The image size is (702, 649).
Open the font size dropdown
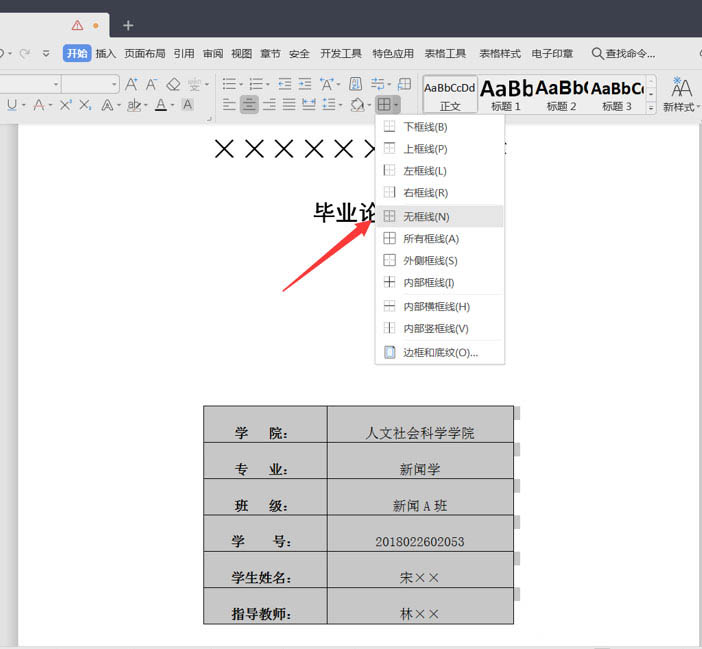(x=113, y=85)
